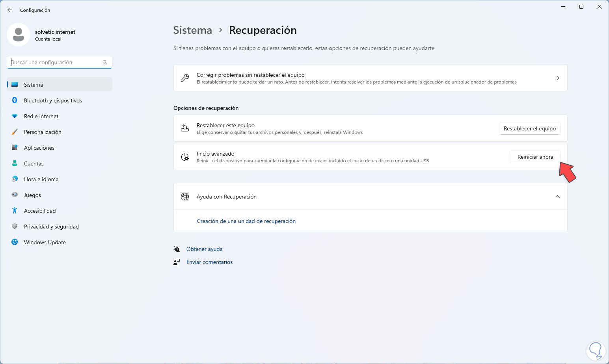
Task: Open the Red e Internet section
Action: click(x=41, y=116)
